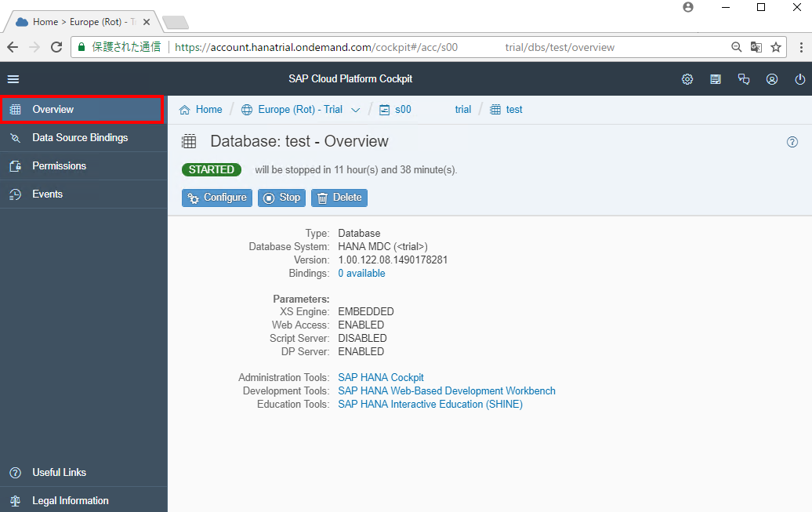Click the account icon before s00
The image size is (812, 512).
pos(384,110)
